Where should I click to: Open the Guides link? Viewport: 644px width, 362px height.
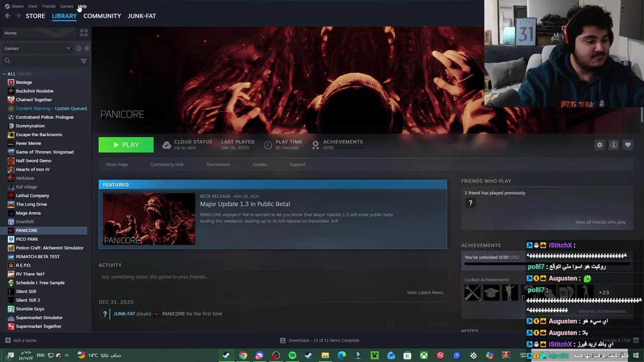(260, 164)
